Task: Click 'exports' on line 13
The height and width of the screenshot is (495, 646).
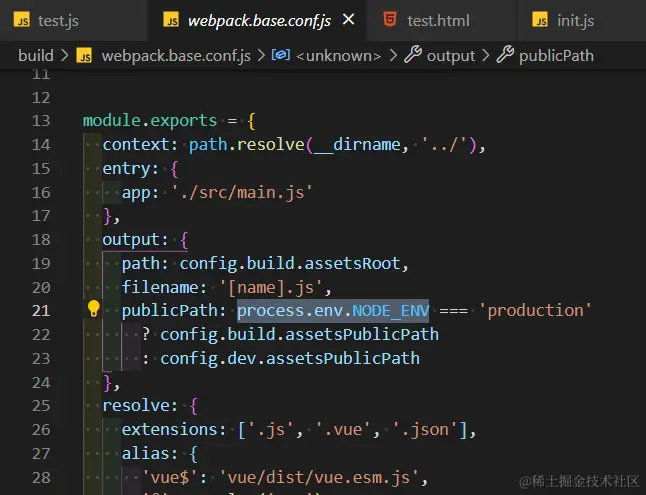Action: point(183,121)
